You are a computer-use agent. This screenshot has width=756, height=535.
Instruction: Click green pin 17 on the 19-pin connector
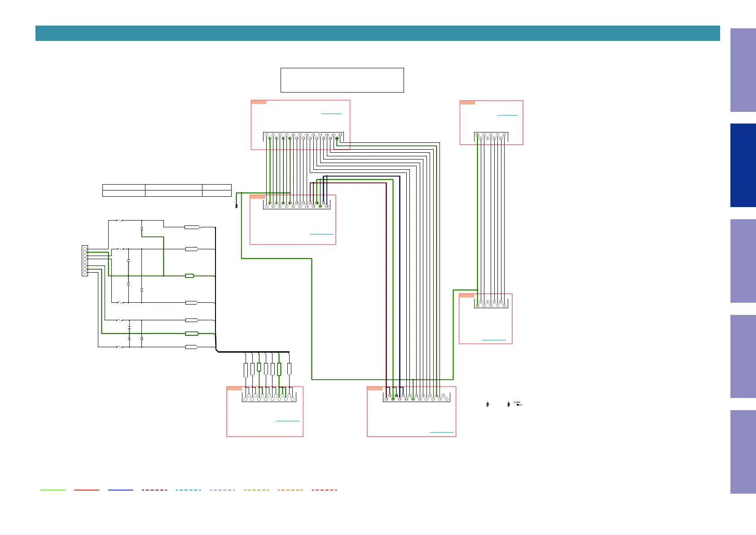(320, 206)
